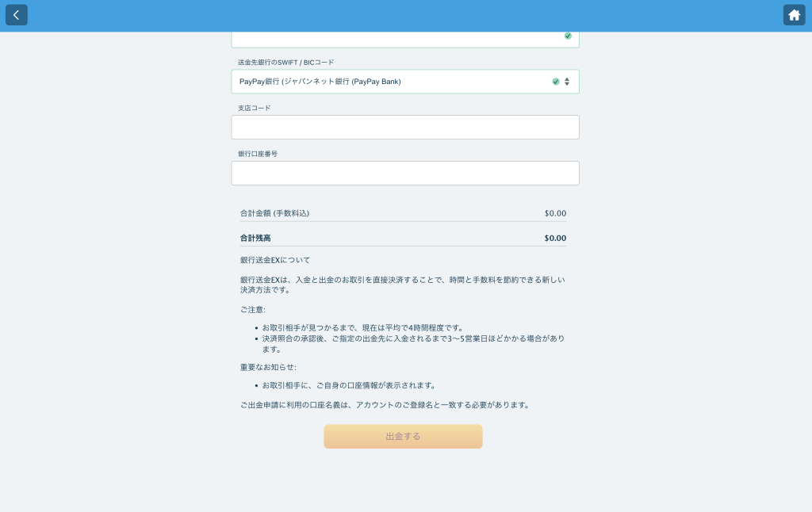Click the 出金する button

tap(403, 437)
